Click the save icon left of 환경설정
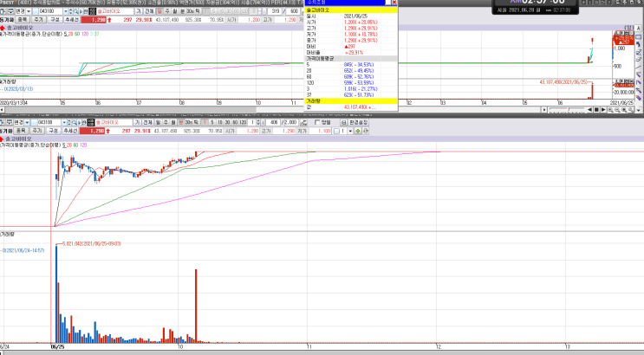644x355 pixels. click(343, 122)
